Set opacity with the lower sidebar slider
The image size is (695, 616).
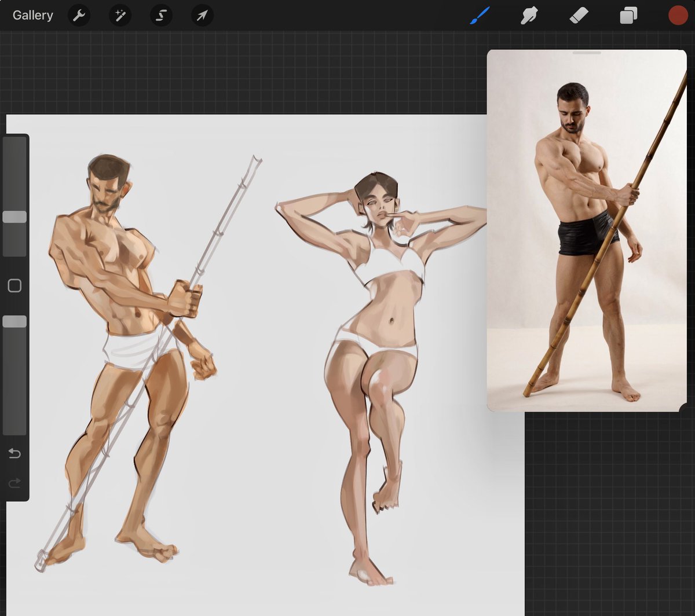point(14,321)
